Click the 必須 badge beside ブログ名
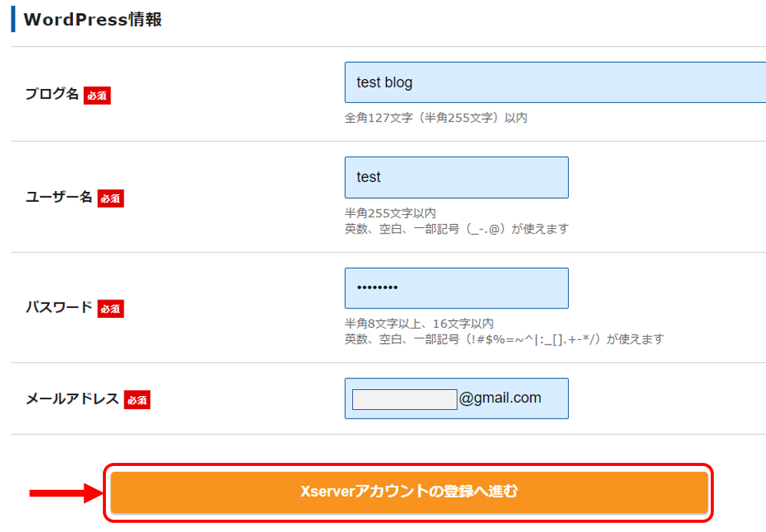This screenshot has width=766, height=532. pos(97,96)
